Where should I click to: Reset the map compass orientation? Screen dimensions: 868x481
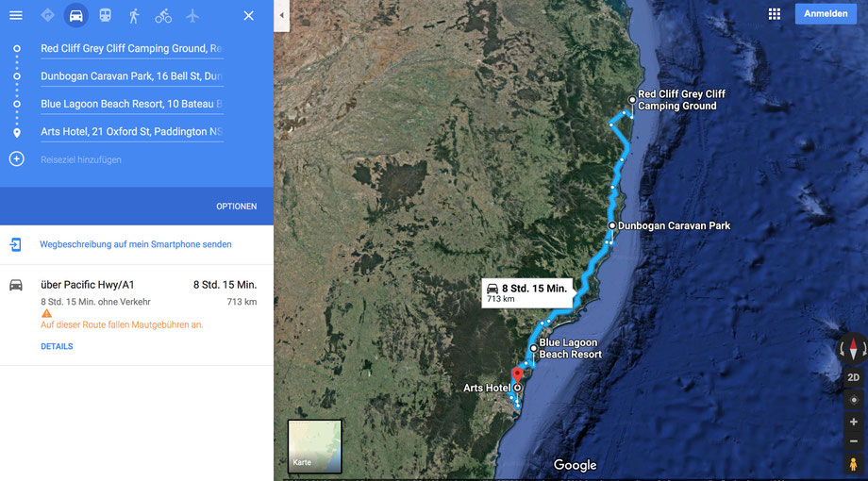pyautogui.click(x=853, y=349)
